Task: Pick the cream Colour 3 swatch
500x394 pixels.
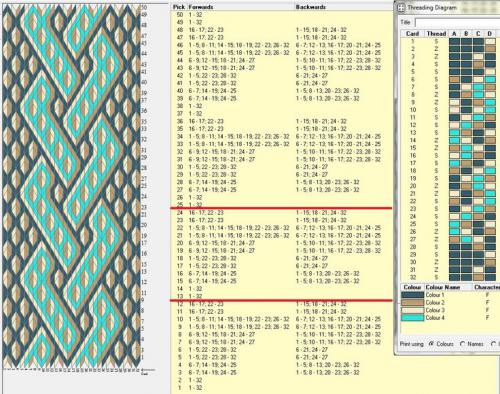Action: 412,310
